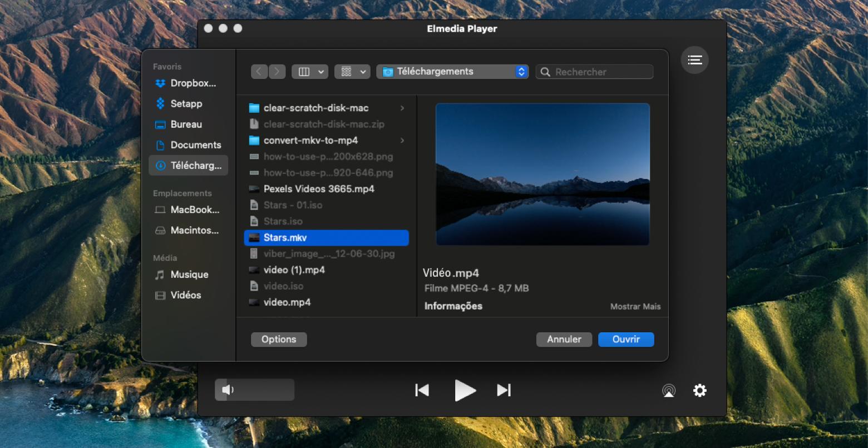Start playback with the Play button
Viewport: 868px width, 448px height.
click(465, 390)
